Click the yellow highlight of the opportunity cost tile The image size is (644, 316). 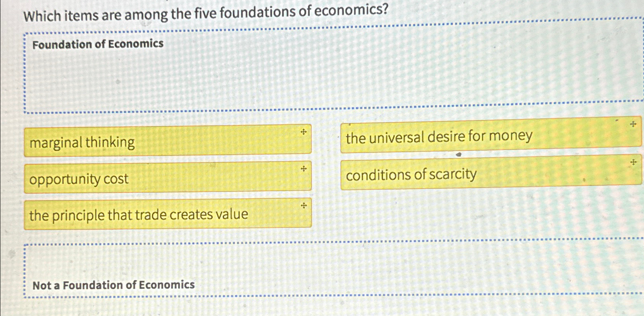229,177
